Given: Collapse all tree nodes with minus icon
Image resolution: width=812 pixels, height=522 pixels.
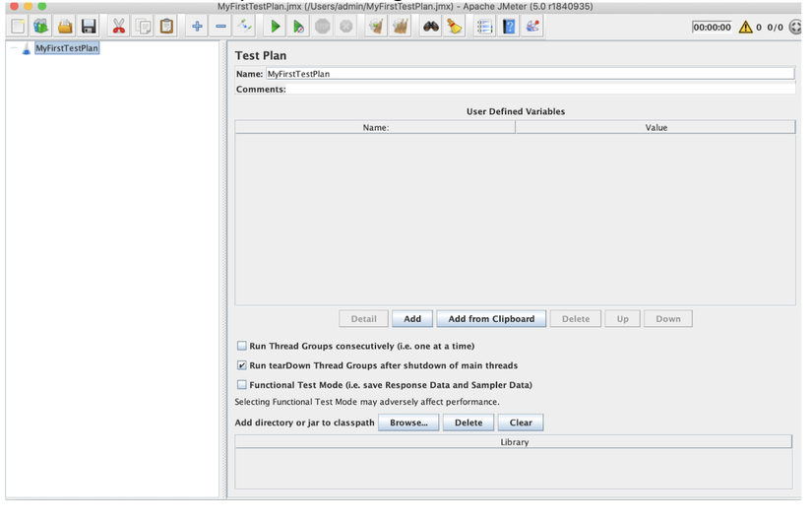Looking at the screenshot, I should pos(220,27).
